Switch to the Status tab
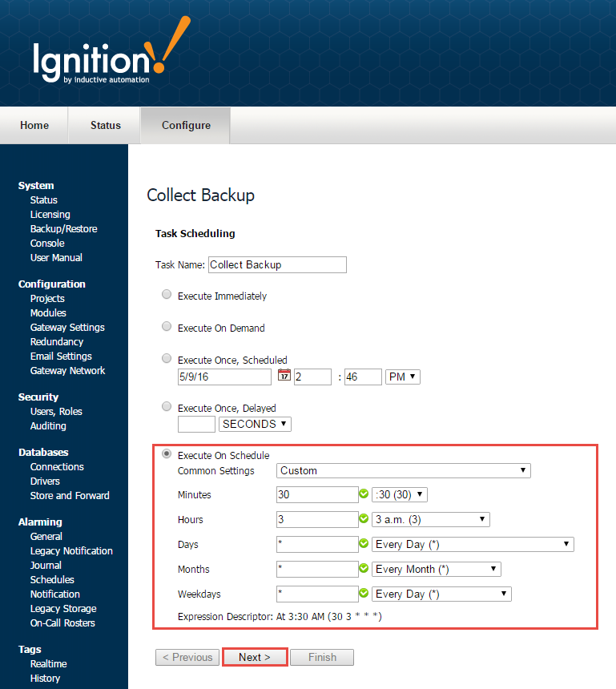This screenshot has height=689, width=616. (105, 125)
